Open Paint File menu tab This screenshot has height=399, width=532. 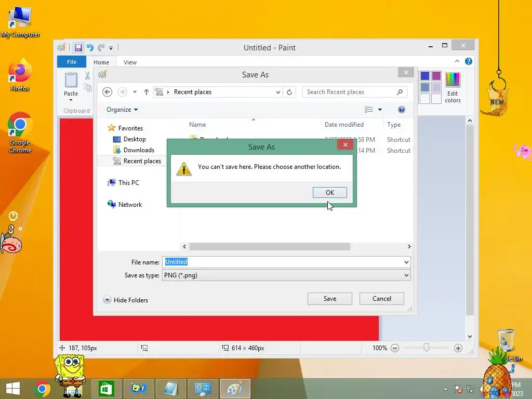coord(72,62)
